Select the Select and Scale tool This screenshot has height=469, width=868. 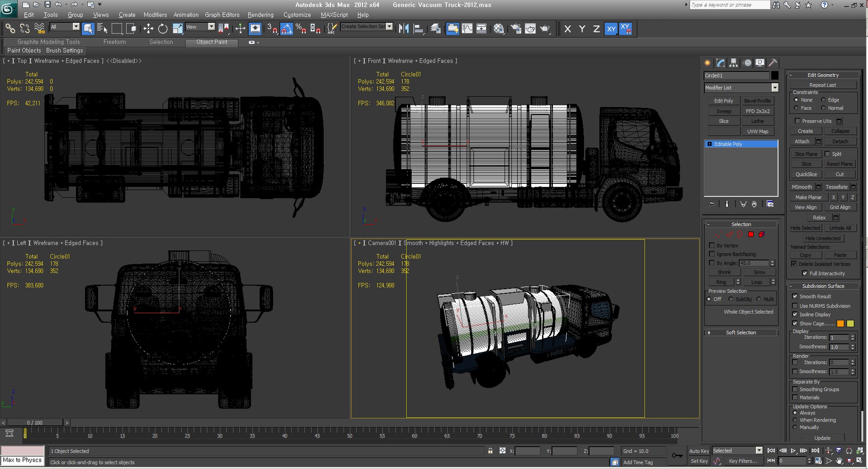178,28
